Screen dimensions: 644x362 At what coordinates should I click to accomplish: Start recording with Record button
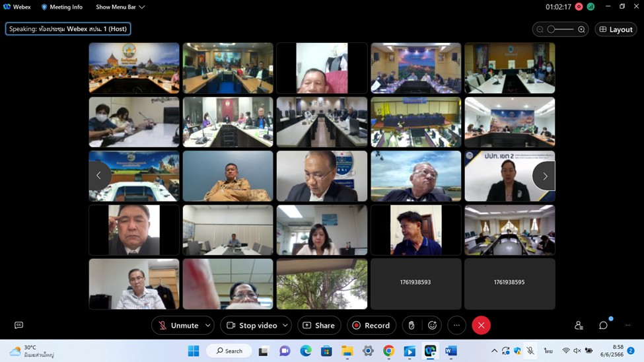(x=371, y=325)
